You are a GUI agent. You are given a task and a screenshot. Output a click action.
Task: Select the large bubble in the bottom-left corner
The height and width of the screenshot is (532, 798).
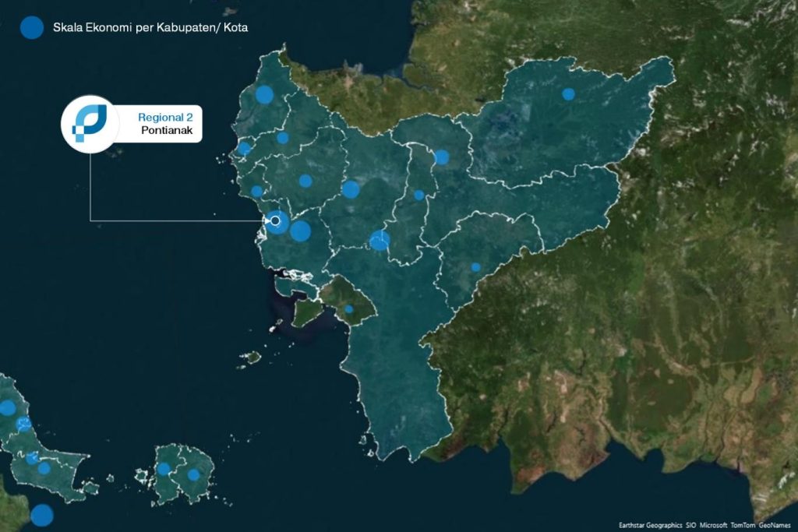pyautogui.click(x=42, y=515)
